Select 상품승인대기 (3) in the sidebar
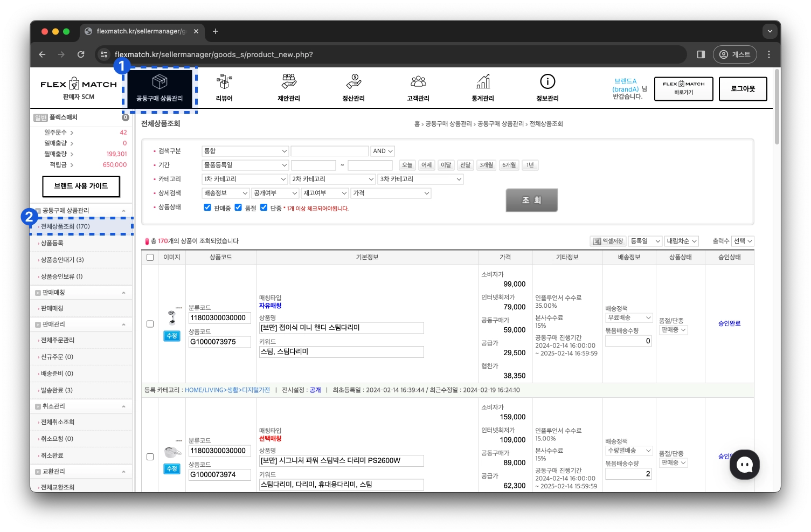Image resolution: width=811 pixels, height=532 pixels. [63, 260]
